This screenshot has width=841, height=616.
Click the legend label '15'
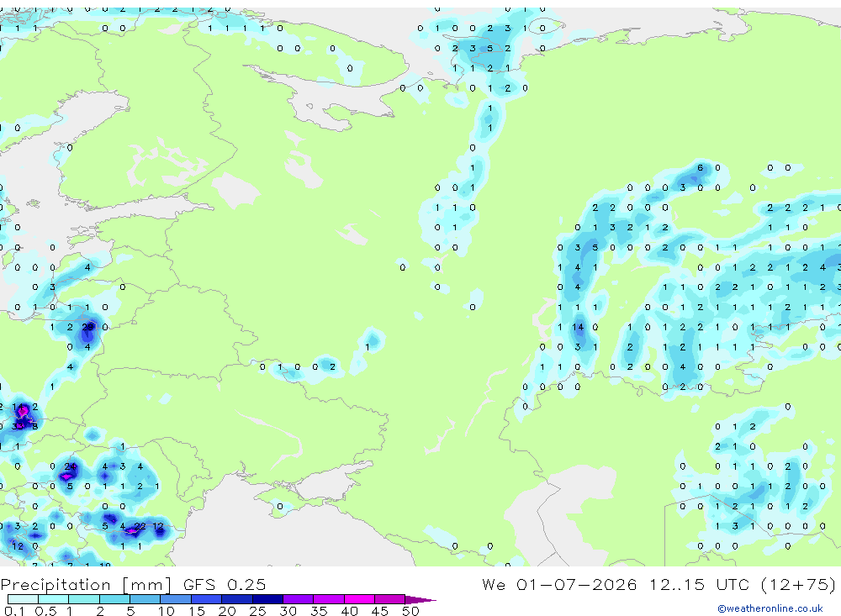[197, 611]
